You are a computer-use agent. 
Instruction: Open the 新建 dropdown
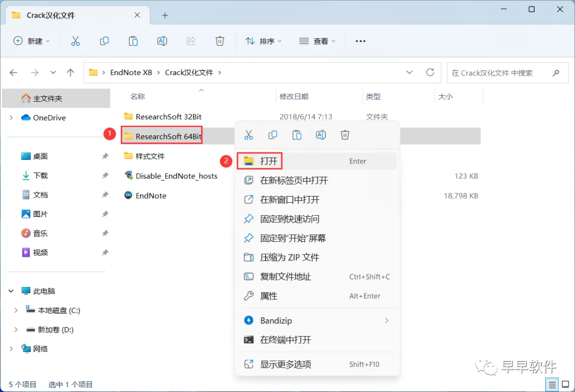[31, 41]
